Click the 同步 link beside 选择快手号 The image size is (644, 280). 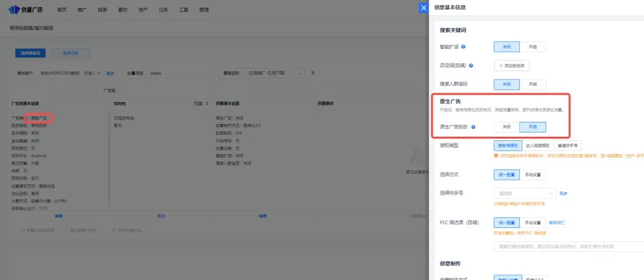[563, 193]
